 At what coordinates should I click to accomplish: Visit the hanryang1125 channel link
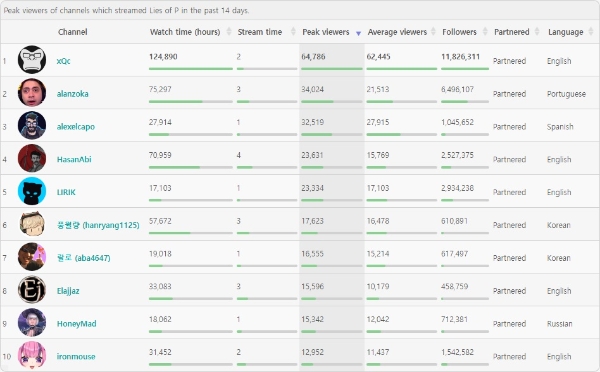click(x=98, y=225)
